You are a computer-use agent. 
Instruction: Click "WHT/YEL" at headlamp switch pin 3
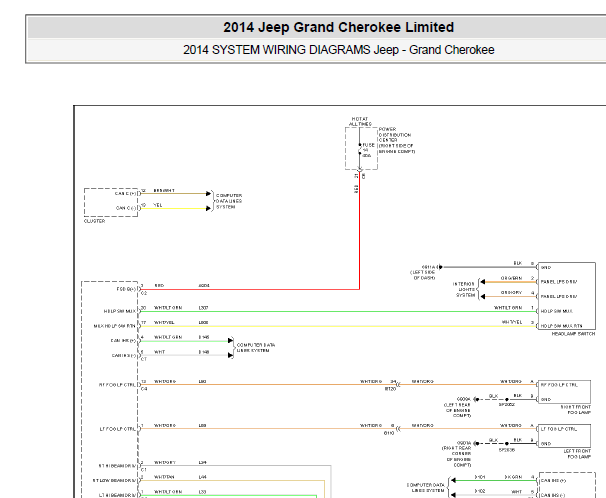pos(512,322)
